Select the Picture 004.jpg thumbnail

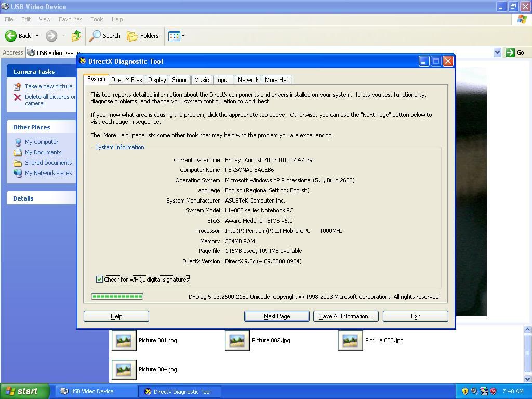click(x=124, y=369)
